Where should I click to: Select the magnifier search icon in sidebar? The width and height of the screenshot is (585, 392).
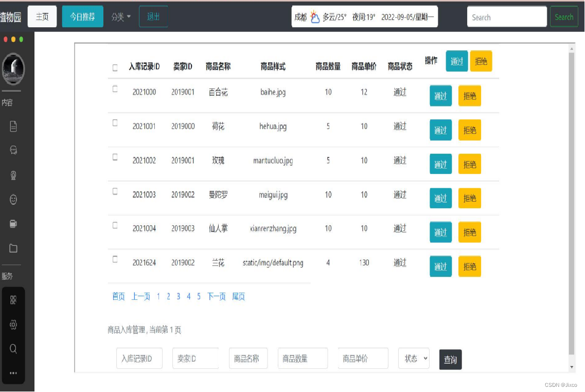click(13, 348)
